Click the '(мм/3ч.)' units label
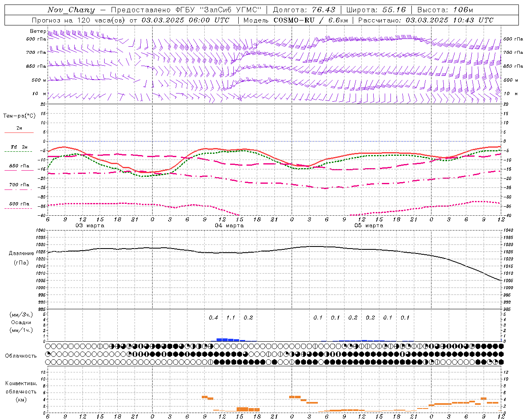The image size is (525, 420). 21,315
